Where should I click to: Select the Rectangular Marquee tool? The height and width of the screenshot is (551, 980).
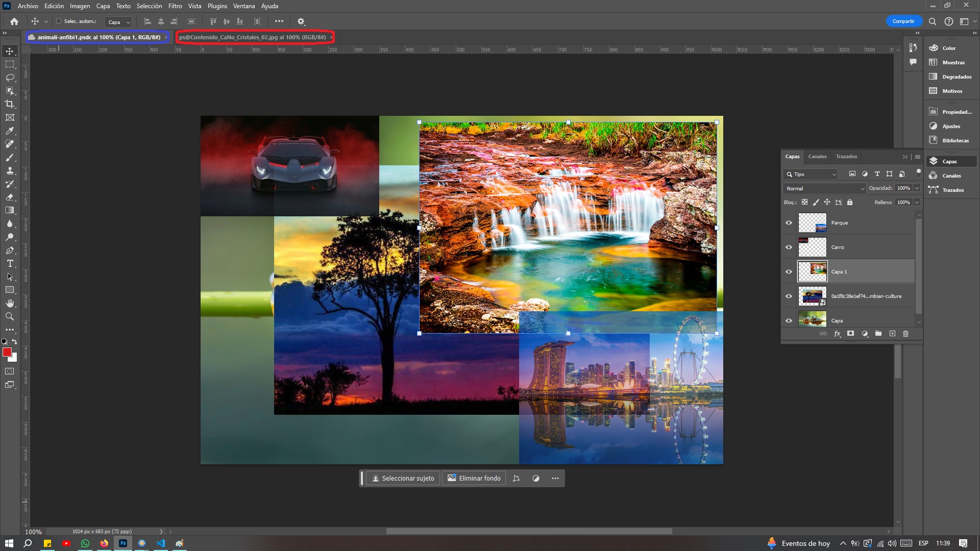point(10,64)
